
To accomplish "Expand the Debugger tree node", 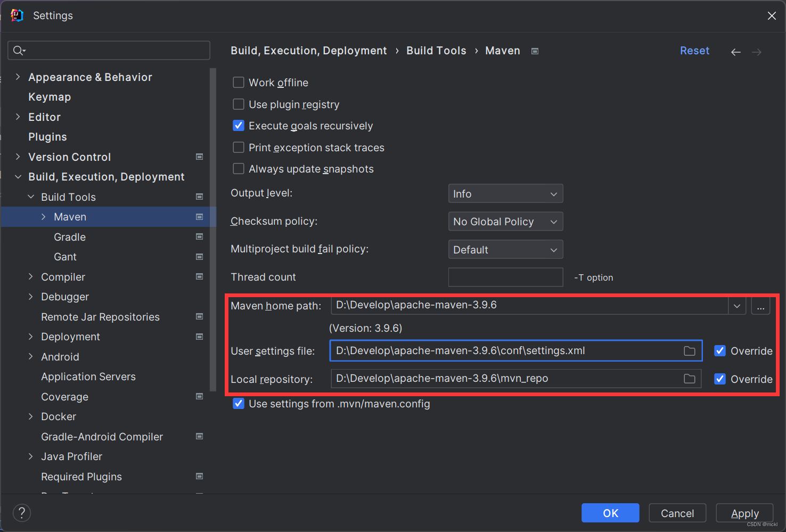I will coord(31,297).
